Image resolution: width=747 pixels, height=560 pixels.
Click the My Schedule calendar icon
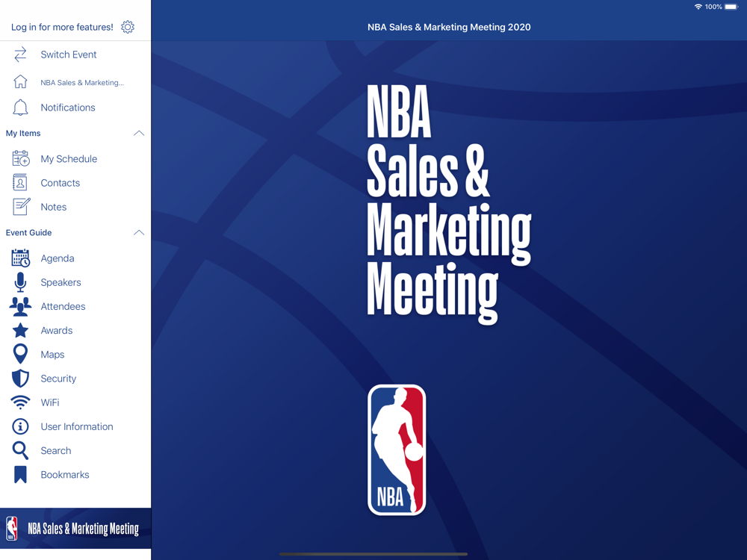coord(20,158)
